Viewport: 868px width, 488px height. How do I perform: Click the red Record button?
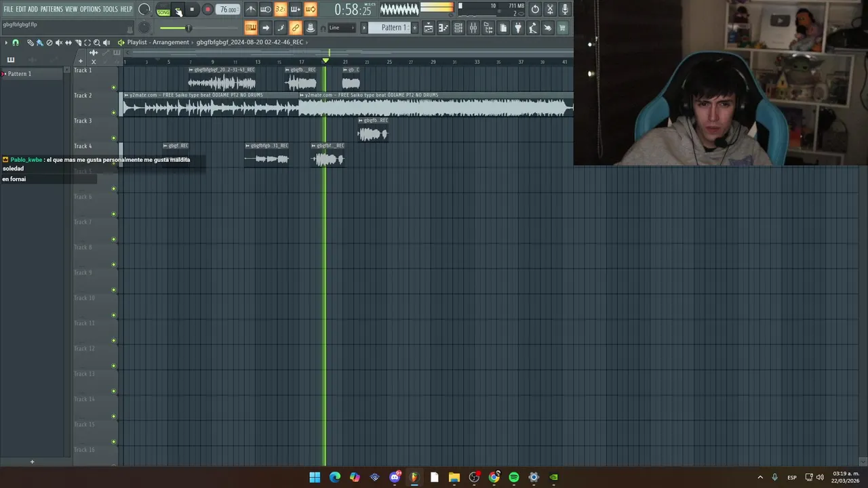point(208,9)
